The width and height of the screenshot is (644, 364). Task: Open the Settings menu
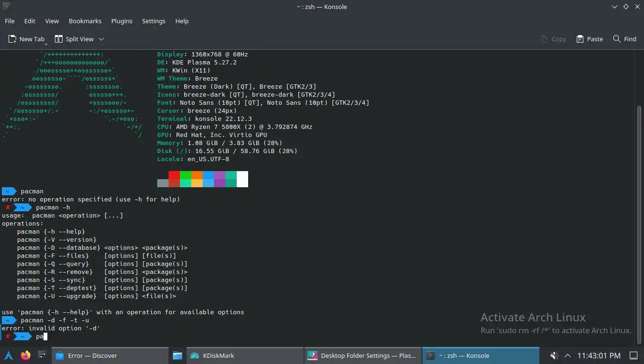[154, 21]
